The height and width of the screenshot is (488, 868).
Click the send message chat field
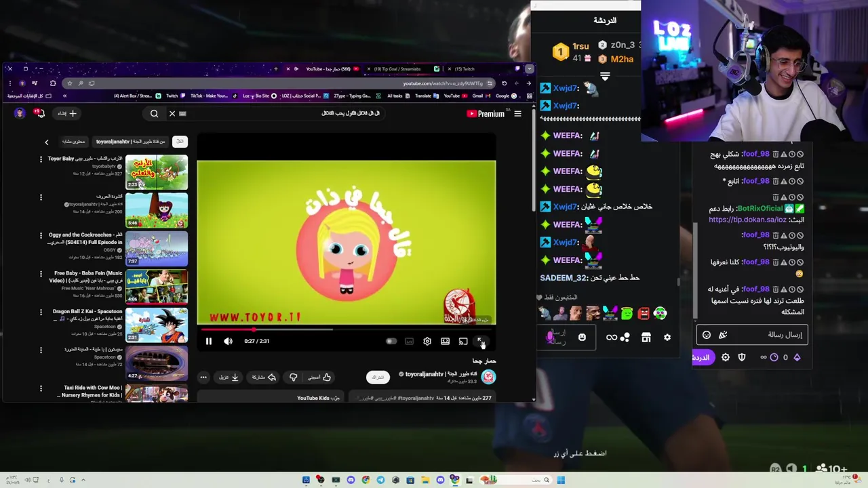point(752,335)
